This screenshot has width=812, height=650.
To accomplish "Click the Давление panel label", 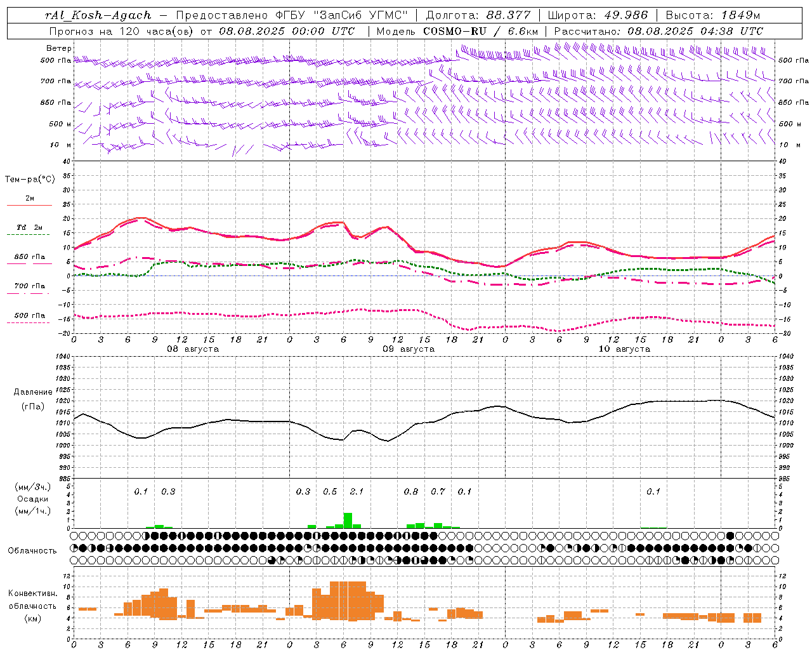I will tap(33, 392).
